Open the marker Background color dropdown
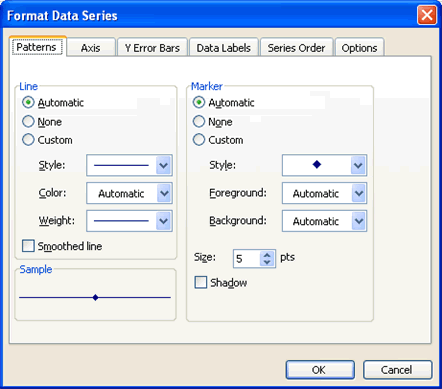 [x=324, y=221]
